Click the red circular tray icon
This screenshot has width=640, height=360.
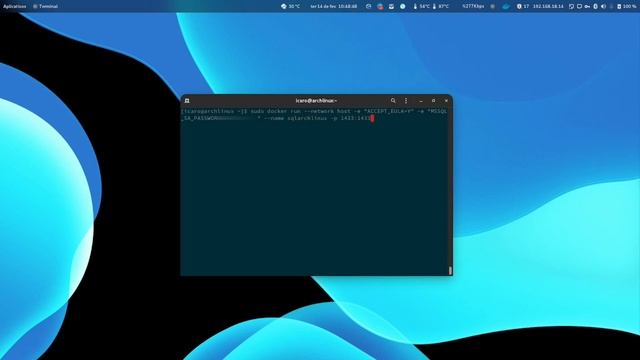pyautogui.click(x=380, y=6)
